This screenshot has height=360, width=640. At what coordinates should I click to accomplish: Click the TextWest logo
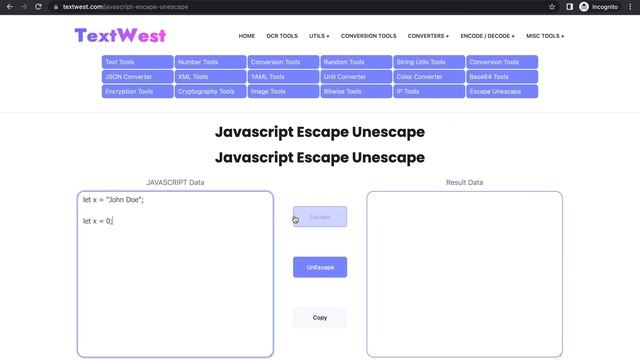tap(120, 36)
